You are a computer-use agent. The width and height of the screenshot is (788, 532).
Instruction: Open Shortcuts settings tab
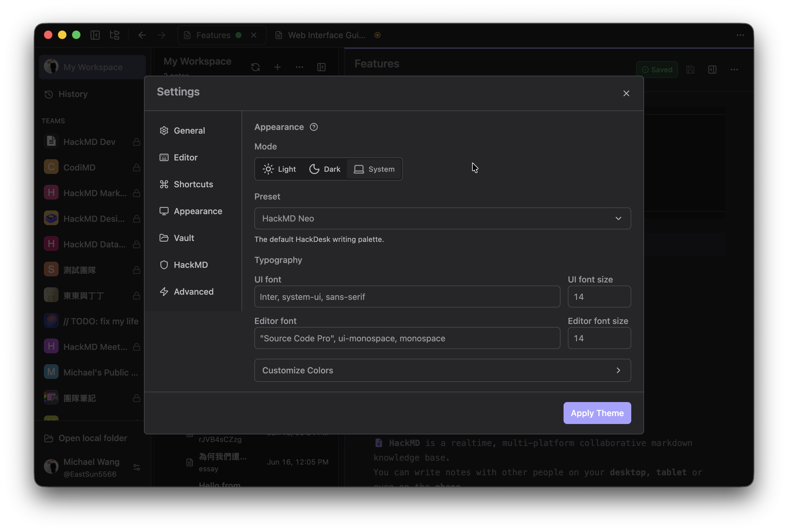(194, 184)
